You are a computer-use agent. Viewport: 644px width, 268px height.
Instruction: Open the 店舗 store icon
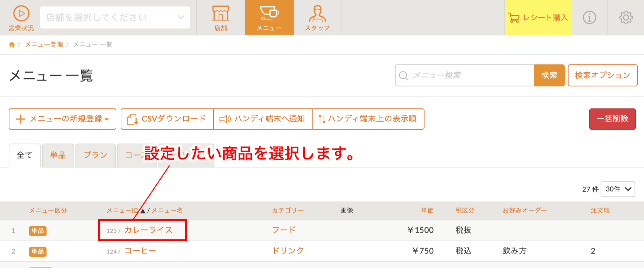221,14
